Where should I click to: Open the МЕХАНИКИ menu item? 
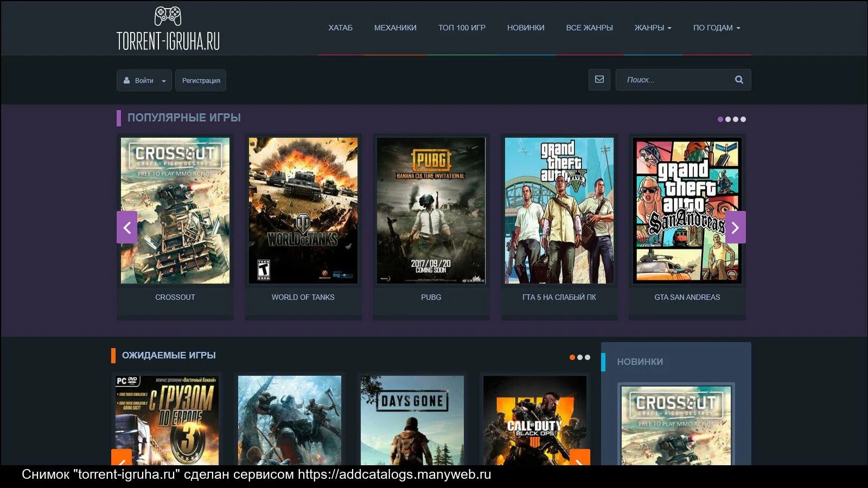coord(395,28)
